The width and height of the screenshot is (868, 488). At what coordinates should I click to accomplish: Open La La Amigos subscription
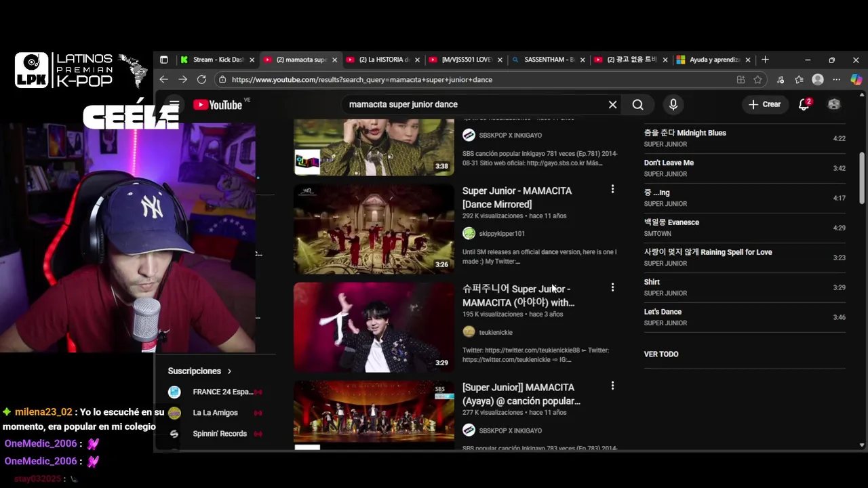click(x=215, y=413)
